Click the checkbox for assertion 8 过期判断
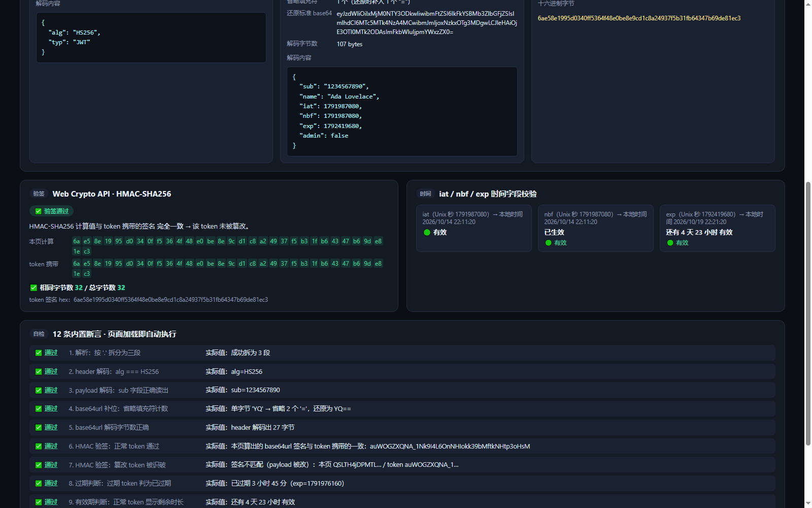Screen dimensions: 812x508 (x=39, y=484)
